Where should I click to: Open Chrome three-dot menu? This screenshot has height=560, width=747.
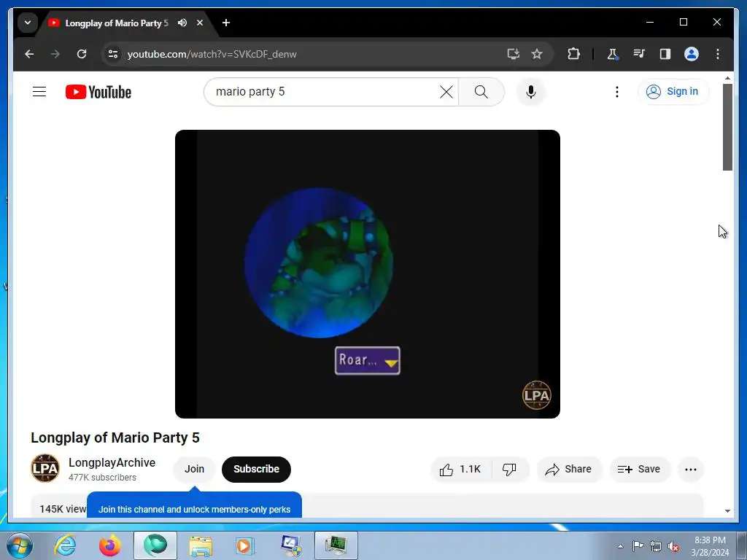click(718, 54)
